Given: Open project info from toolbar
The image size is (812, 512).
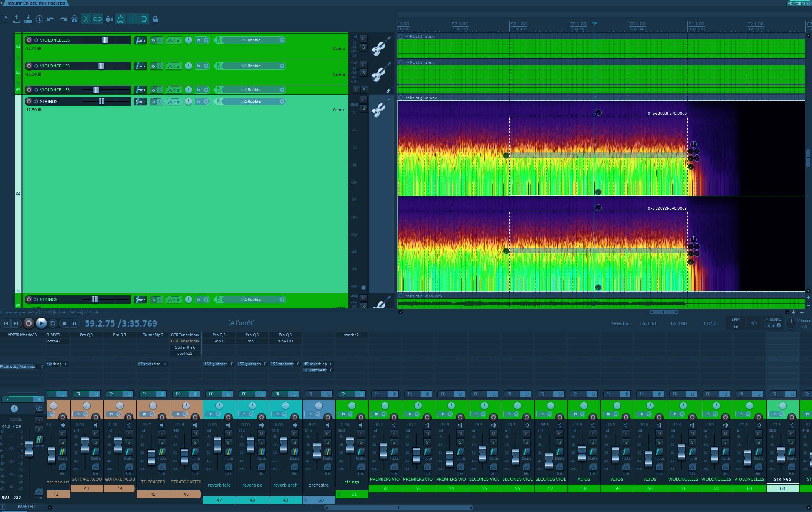Looking at the screenshot, I should pos(39,19).
